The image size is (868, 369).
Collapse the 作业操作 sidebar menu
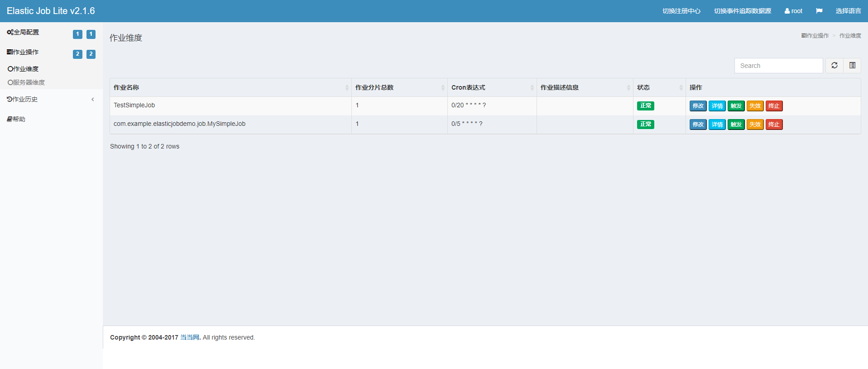pos(23,53)
